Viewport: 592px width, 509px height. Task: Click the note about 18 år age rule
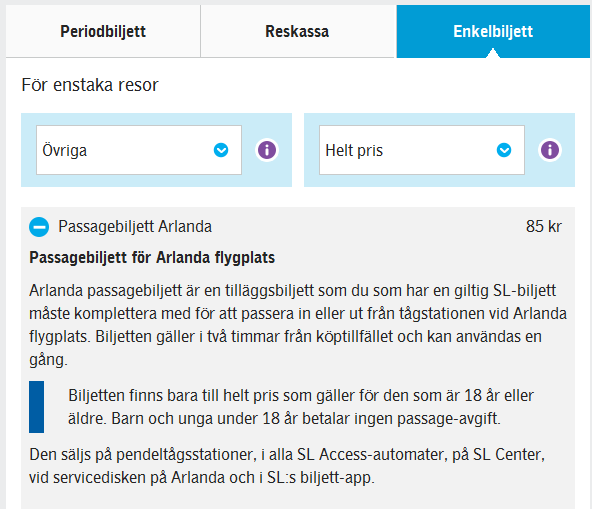click(301, 407)
